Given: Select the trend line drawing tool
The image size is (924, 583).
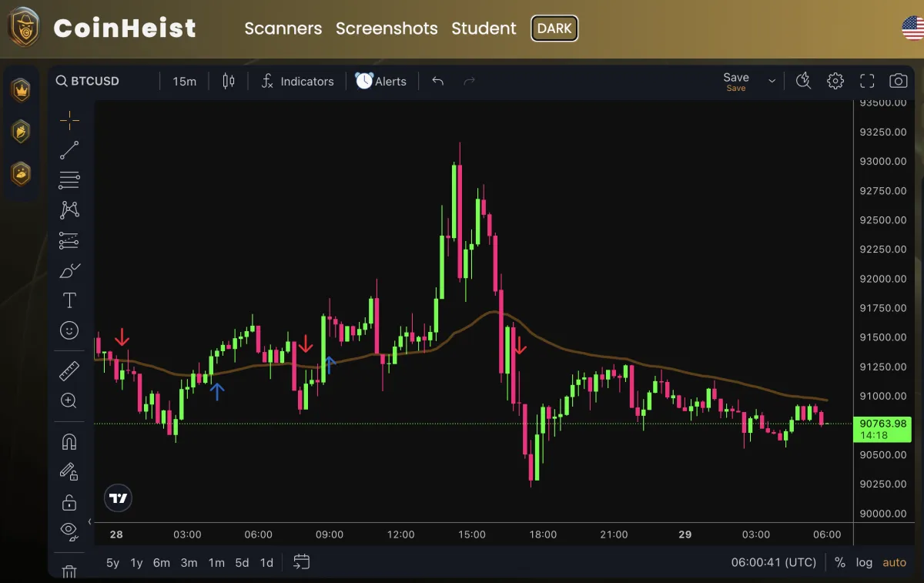Looking at the screenshot, I should point(69,150).
